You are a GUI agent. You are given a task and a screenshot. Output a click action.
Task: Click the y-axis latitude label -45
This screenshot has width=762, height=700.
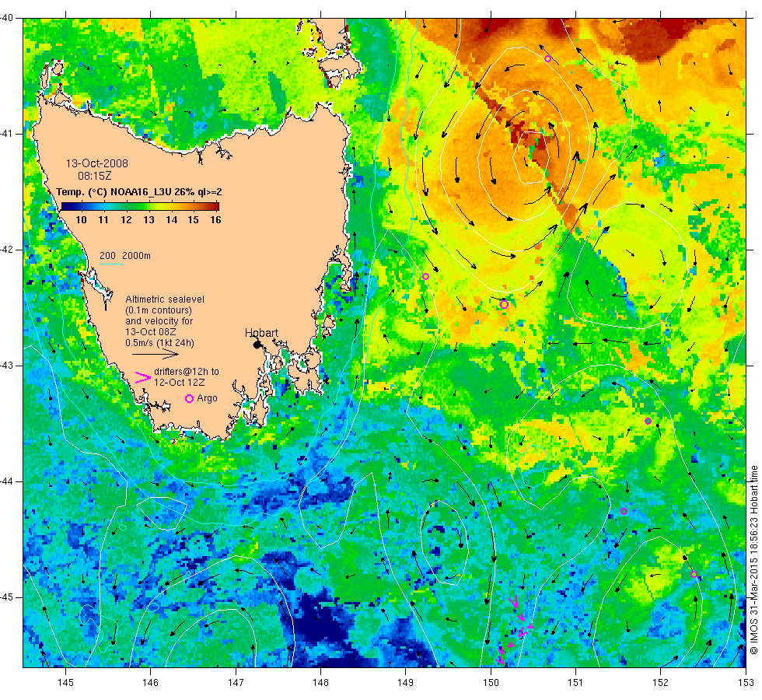7,597
